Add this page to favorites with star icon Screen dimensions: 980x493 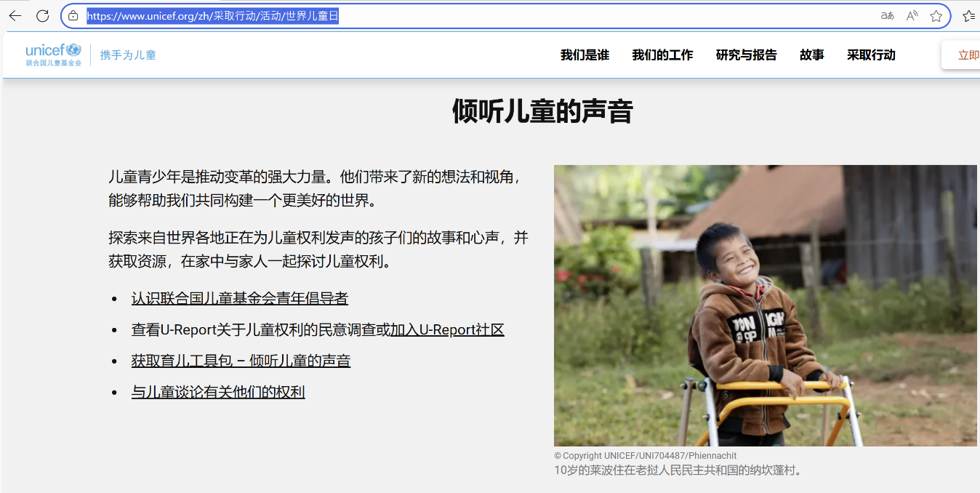[936, 16]
